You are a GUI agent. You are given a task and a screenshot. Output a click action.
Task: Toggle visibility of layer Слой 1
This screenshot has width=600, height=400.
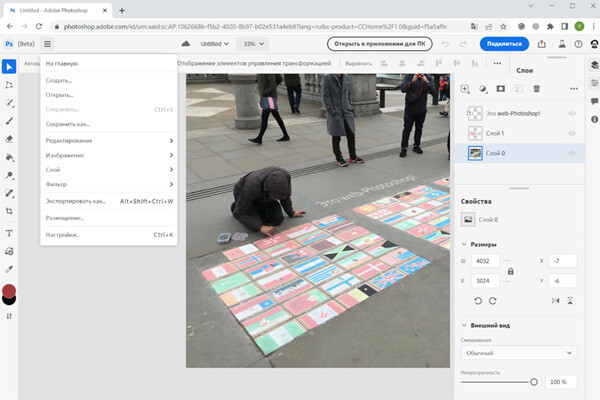tap(573, 133)
